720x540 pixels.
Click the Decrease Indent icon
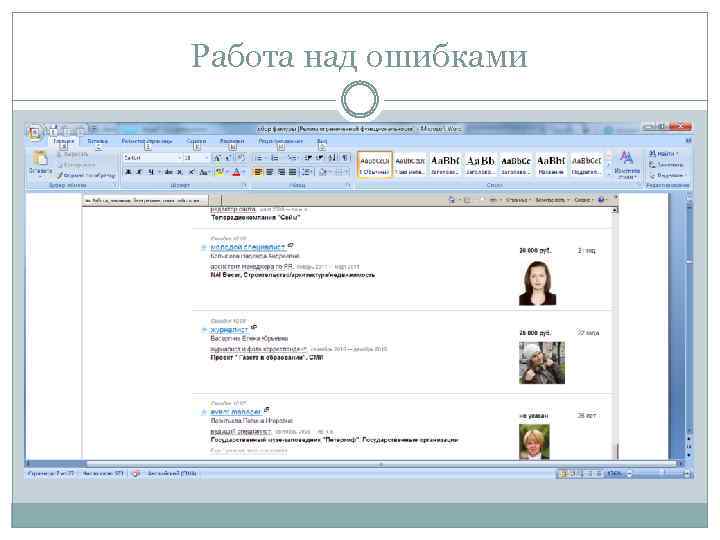[x=308, y=158]
